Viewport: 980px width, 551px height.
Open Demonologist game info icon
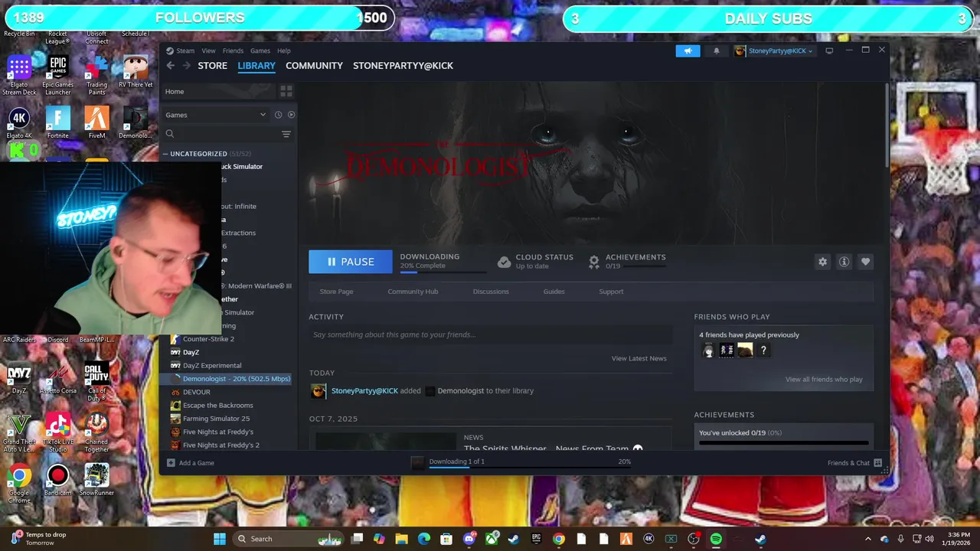[844, 262]
